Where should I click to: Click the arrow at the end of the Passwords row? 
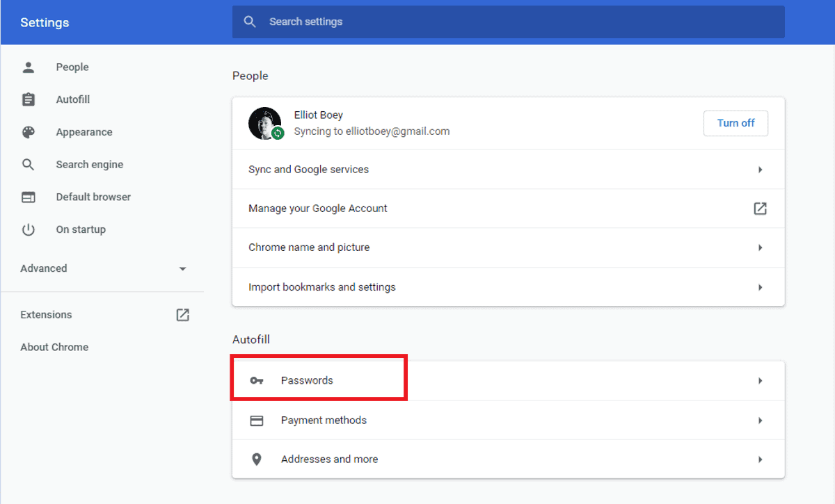point(760,381)
